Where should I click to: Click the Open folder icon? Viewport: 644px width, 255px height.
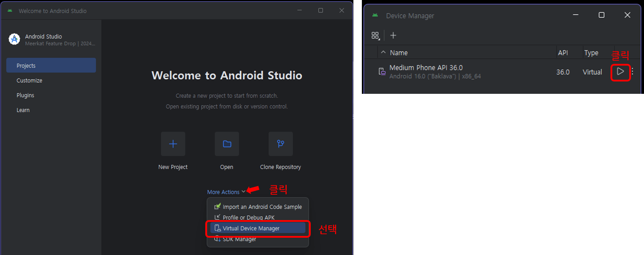coord(227,144)
